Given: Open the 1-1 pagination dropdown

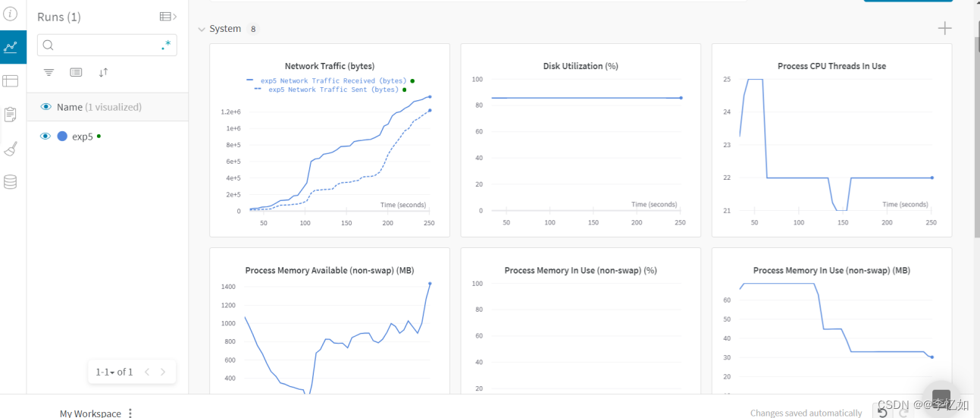Looking at the screenshot, I should point(105,372).
